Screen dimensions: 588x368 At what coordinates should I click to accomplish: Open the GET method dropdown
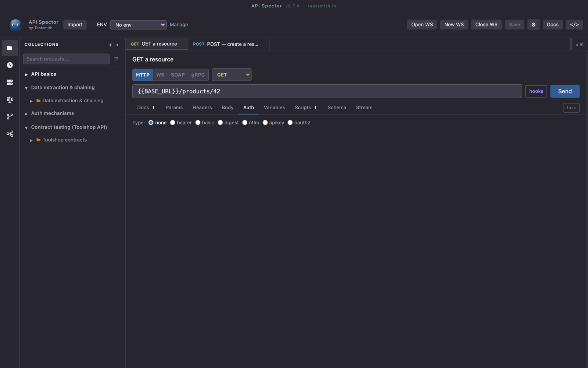pos(232,75)
